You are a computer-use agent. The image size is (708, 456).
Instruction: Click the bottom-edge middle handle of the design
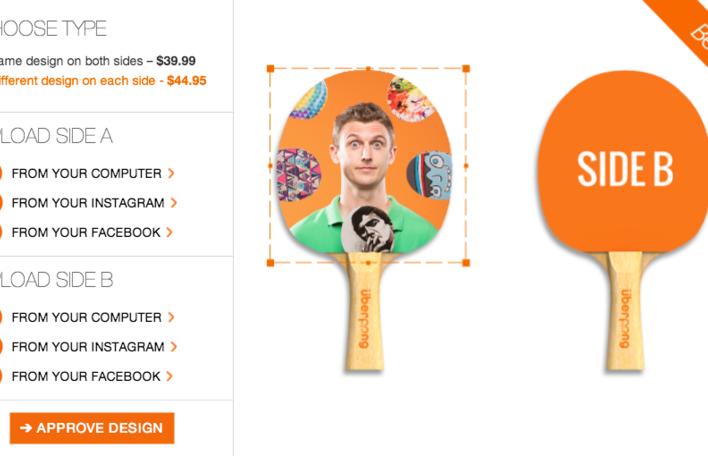pyautogui.click(x=368, y=263)
